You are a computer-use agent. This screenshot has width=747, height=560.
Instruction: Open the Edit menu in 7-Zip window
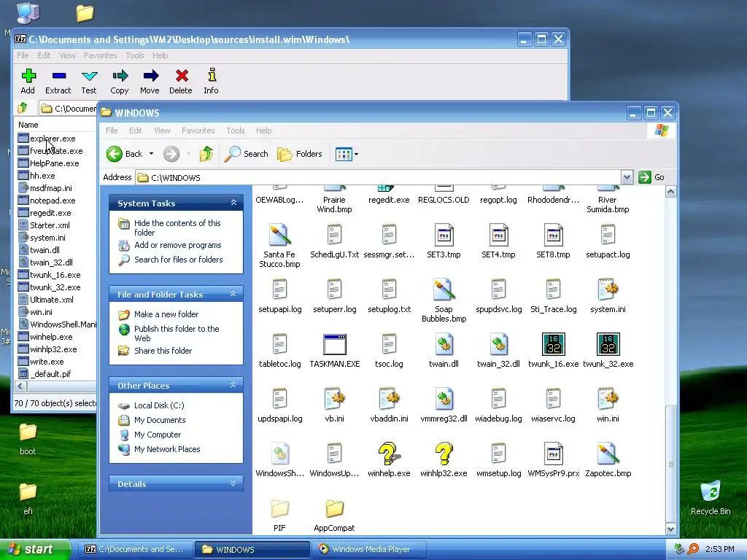pos(44,55)
